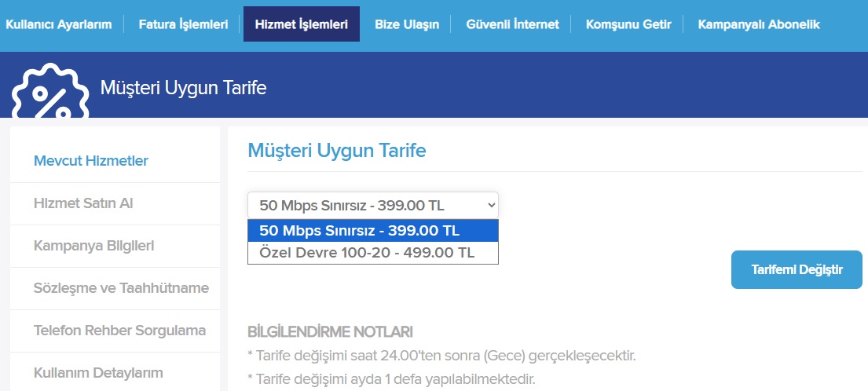Click the Müşteri Uygun Tarife content heading

pyautogui.click(x=336, y=151)
